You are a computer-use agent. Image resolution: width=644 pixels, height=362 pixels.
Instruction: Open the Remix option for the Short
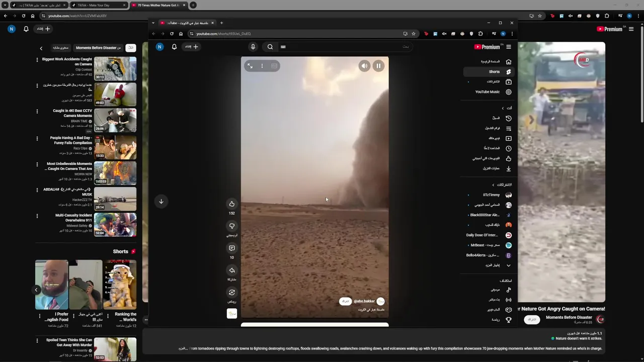tap(232, 292)
